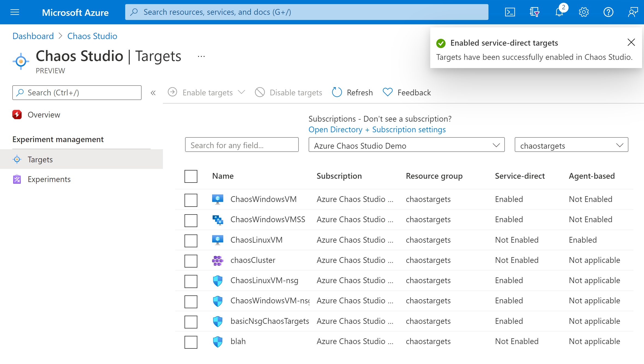Image resolution: width=644 pixels, height=364 pixels.
Task: Select the chaosCluster checkbox
Action: click(191, 261)
